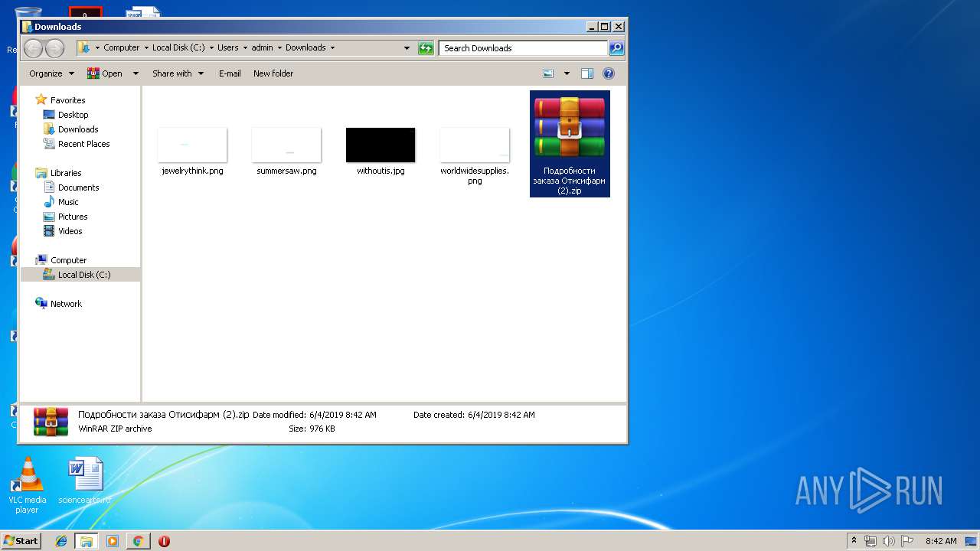Click Downloads in the address breadcrumb
The height and width of the screenshot is (551, 980).
pyautogui.click(x=306, y=47)
